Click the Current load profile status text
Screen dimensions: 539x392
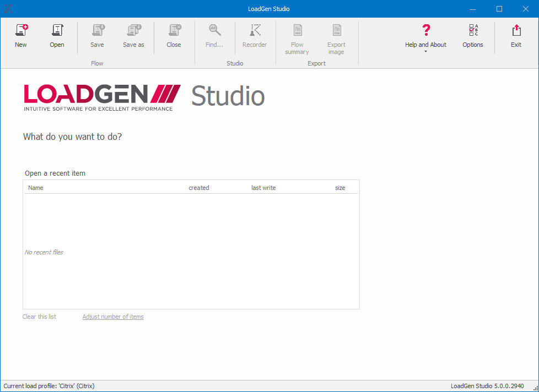pos(49,386)
